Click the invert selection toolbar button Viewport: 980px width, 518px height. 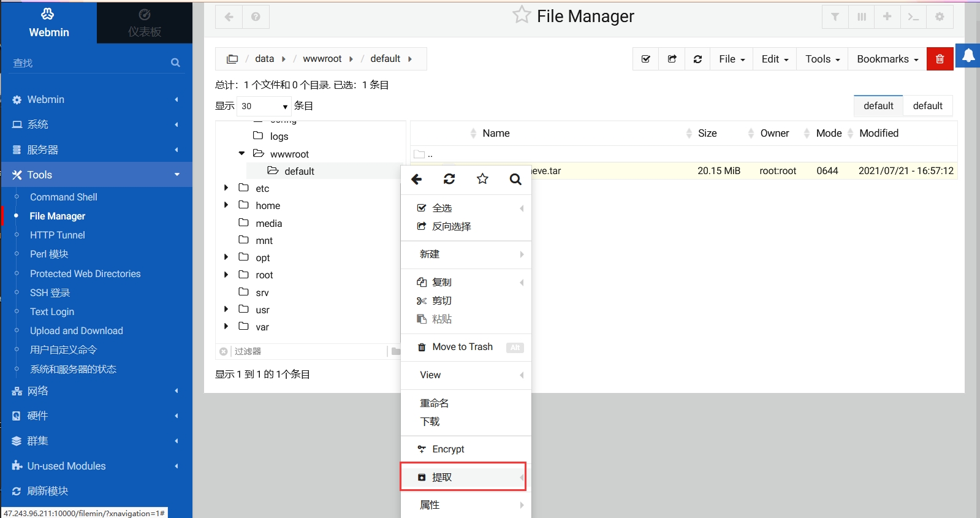672,59
